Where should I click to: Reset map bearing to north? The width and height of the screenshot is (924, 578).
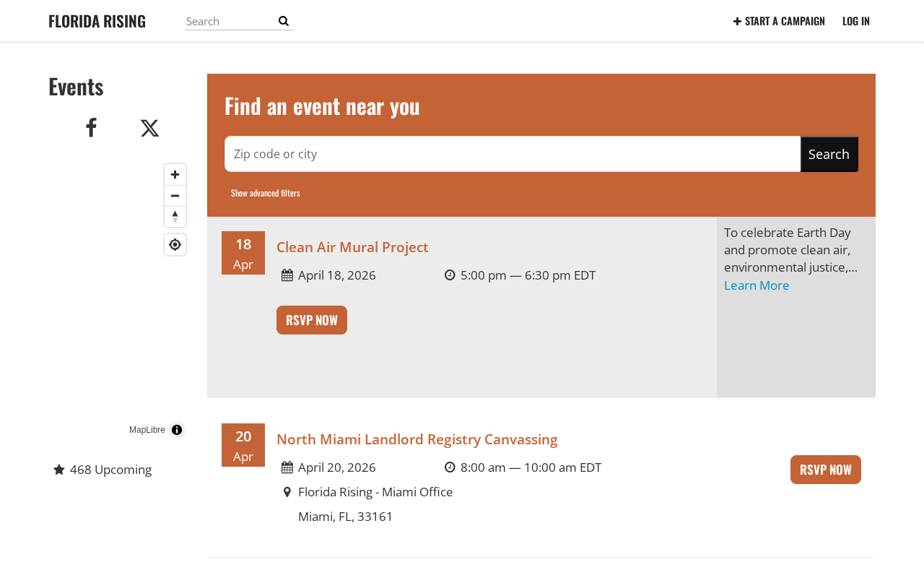pyautogui.click(x=175, y=217)
